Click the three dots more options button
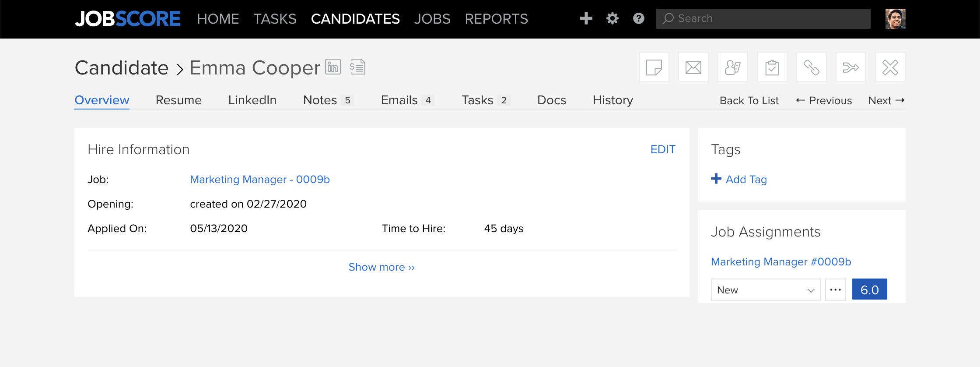This screenshot has height=367, width=980. 836,290
